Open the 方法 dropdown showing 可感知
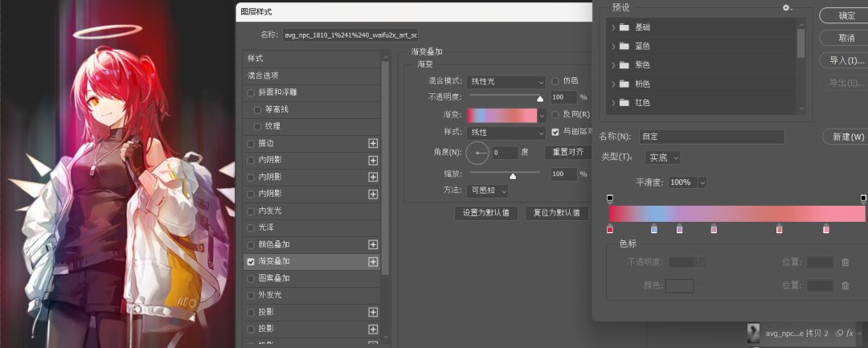Image resolution: width=868 pixels, height=348 pixels. pos(487,190)
